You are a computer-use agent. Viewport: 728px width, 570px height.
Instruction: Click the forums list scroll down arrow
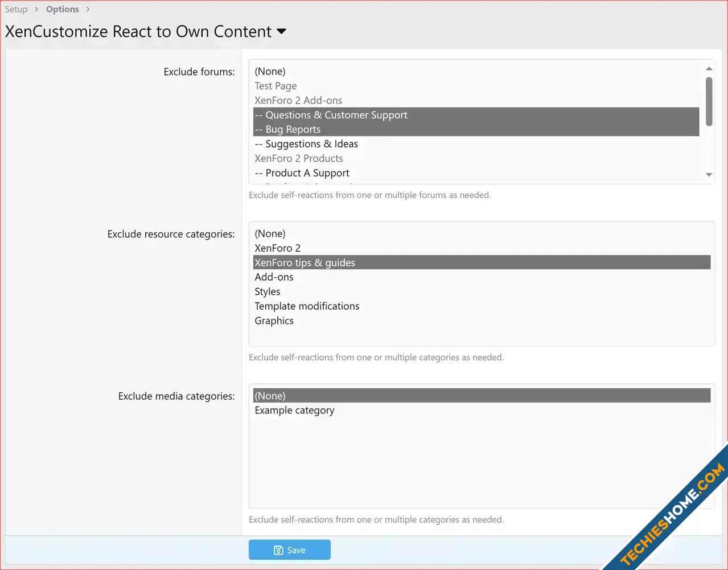[709, 175]
